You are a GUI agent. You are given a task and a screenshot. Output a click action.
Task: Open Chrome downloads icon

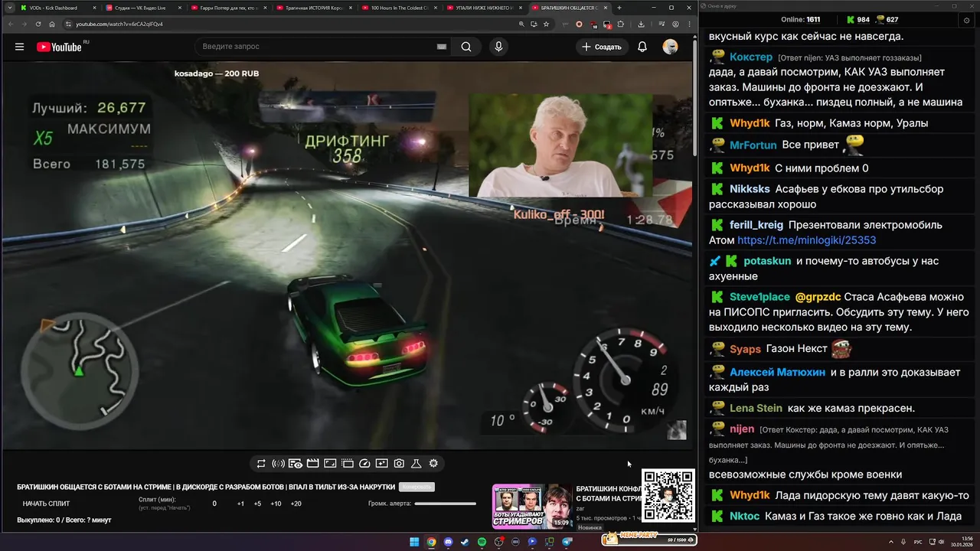(x=641, y=24)
